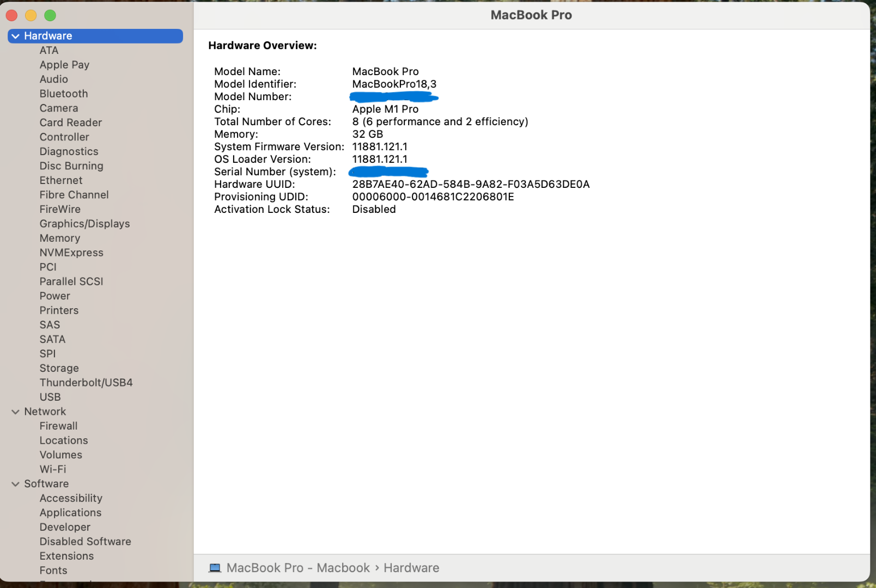The height and width of the screenshot is (588, 876).
Task: Select SATA in the sidebar
Action: pos(52,339)
